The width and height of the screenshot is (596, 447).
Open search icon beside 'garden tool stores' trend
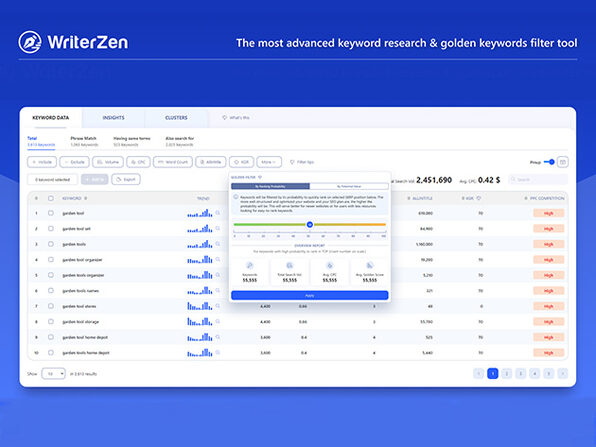pos(218,306)
